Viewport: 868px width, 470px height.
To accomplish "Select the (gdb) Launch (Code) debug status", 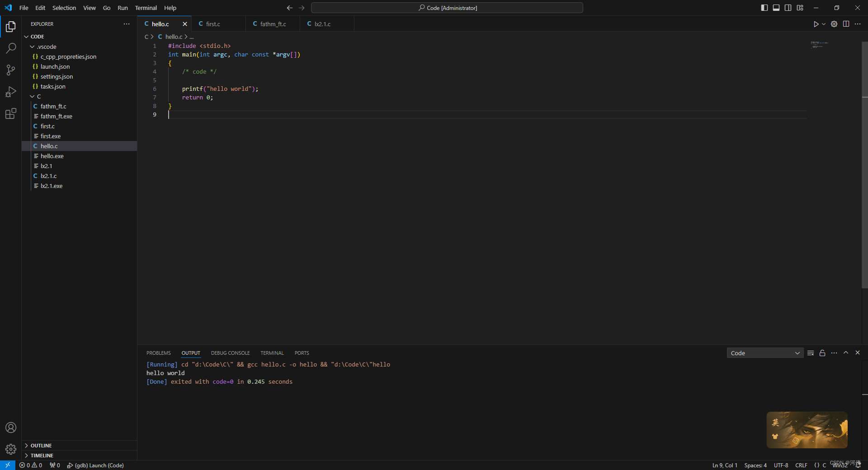I will click(x=95, y=465).
